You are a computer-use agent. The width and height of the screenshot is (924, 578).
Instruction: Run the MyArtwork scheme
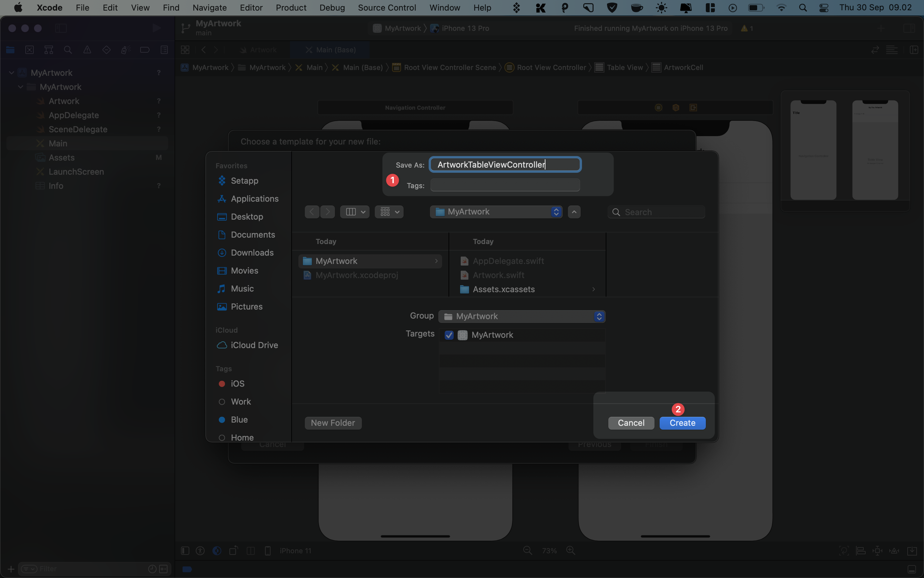156,28
